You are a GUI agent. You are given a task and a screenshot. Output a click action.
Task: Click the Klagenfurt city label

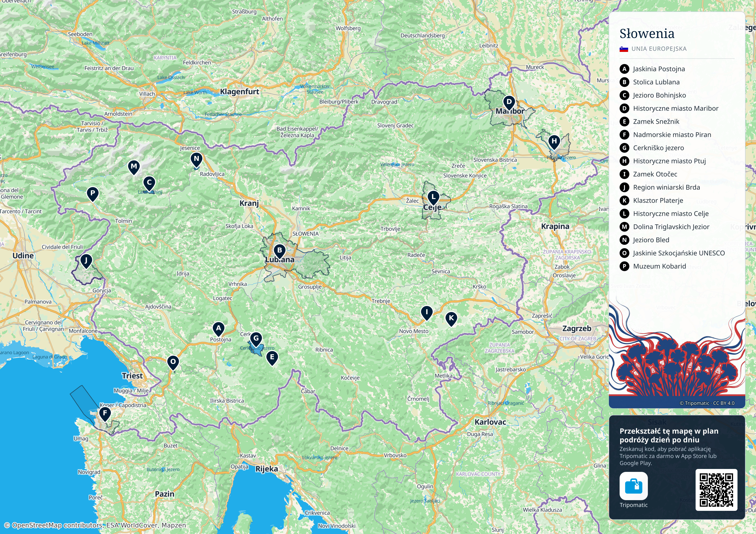[239, 92]
